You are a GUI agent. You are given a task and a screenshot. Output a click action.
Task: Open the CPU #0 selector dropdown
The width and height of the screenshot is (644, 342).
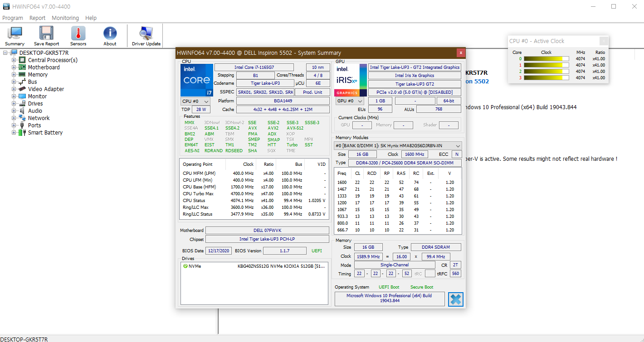(x=195, y=101)
